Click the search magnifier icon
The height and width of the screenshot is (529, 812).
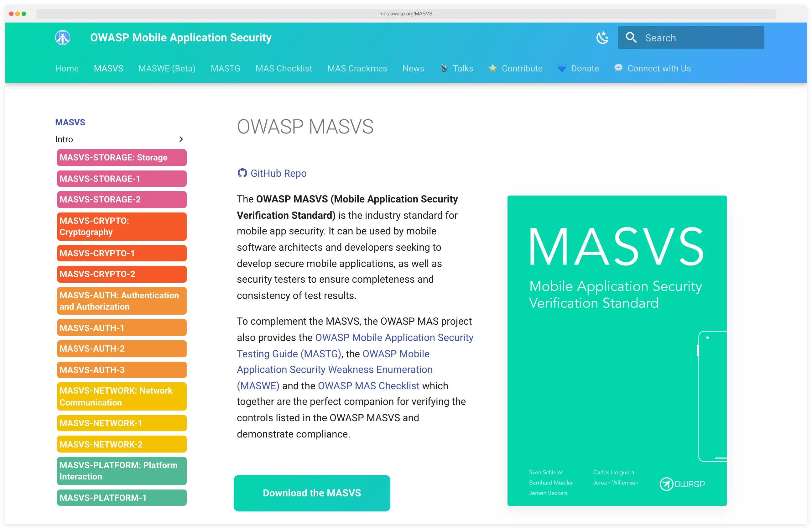tap(631, 38)
